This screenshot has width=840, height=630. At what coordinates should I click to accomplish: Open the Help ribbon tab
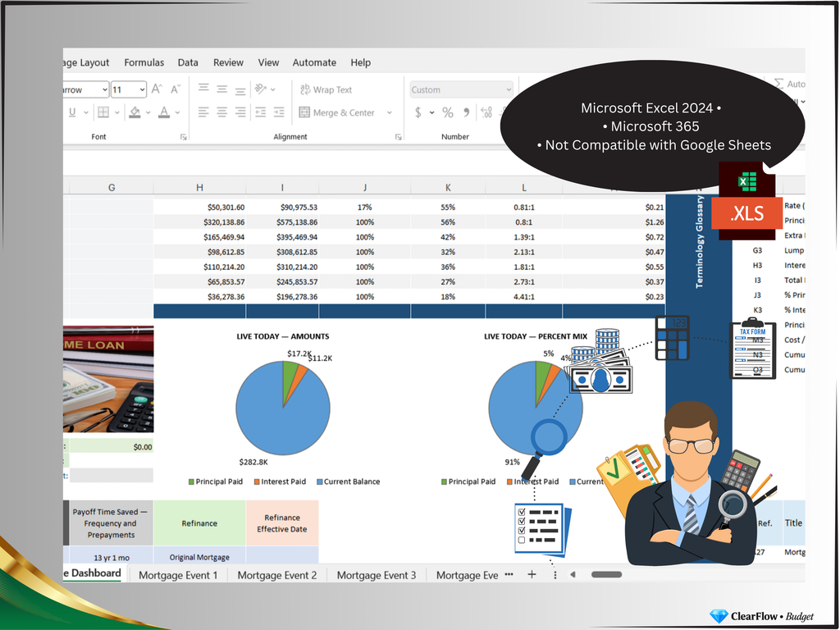pos(361,62)
